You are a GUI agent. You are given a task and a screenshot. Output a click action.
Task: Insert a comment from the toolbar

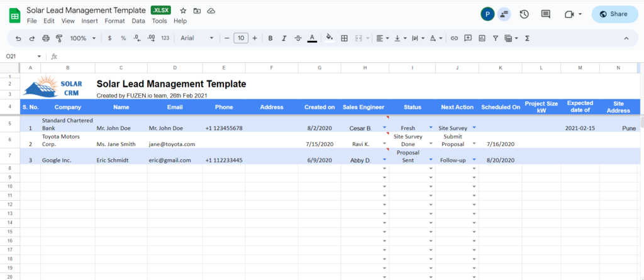(x=468, y=38)
